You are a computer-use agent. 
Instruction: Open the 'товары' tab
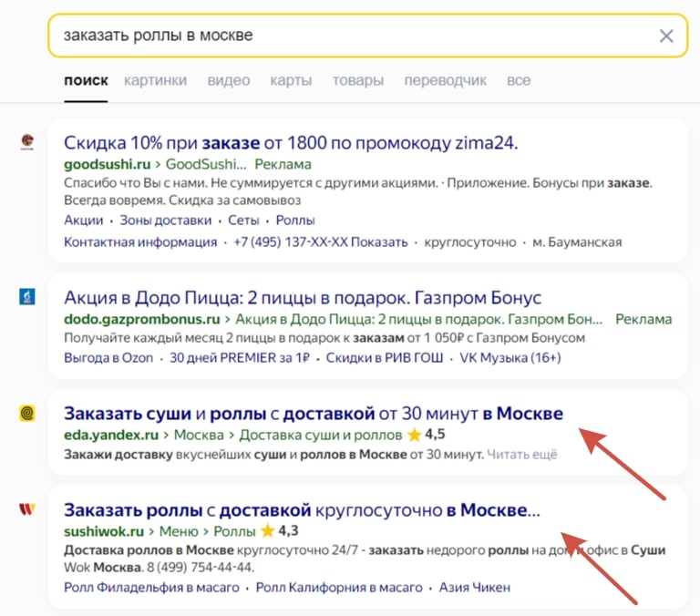358,81
